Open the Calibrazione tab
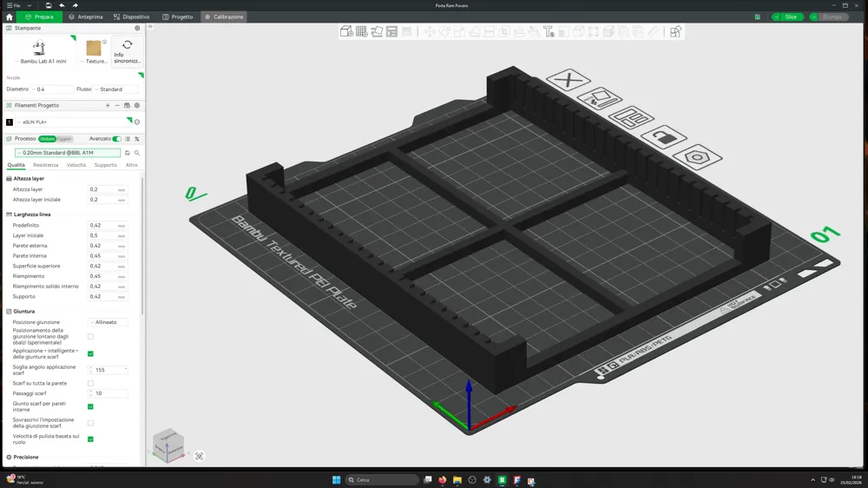 224,17
